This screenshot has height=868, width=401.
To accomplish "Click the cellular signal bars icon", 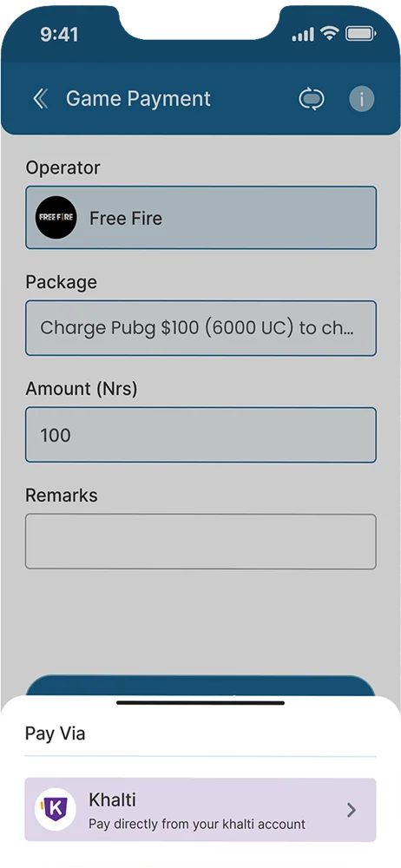I will [303, 35].
